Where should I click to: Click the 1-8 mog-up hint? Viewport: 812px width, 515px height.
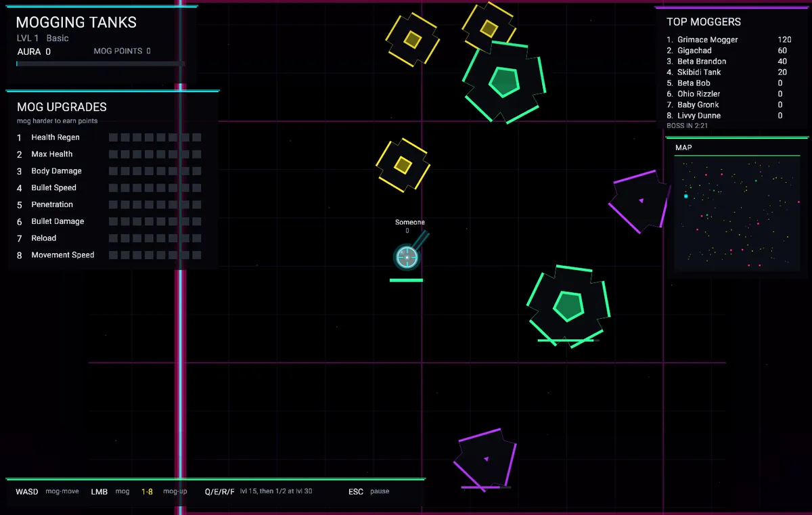(x=164, y=491)
